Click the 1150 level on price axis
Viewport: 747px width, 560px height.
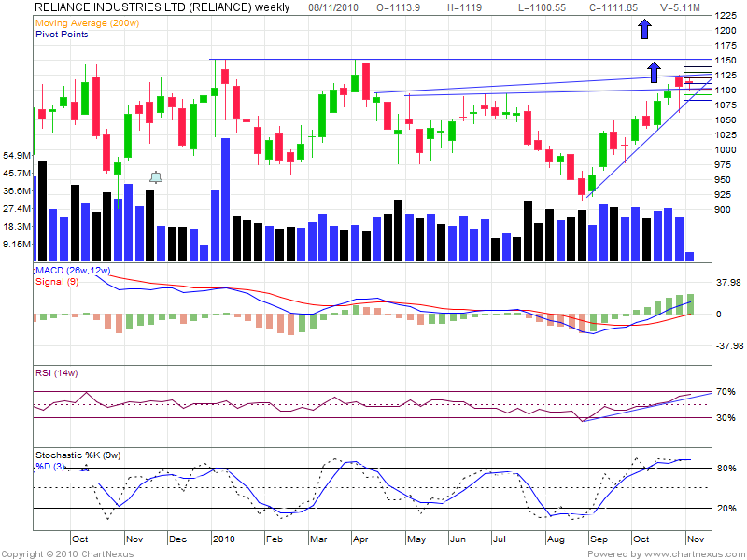click(725, 60)
